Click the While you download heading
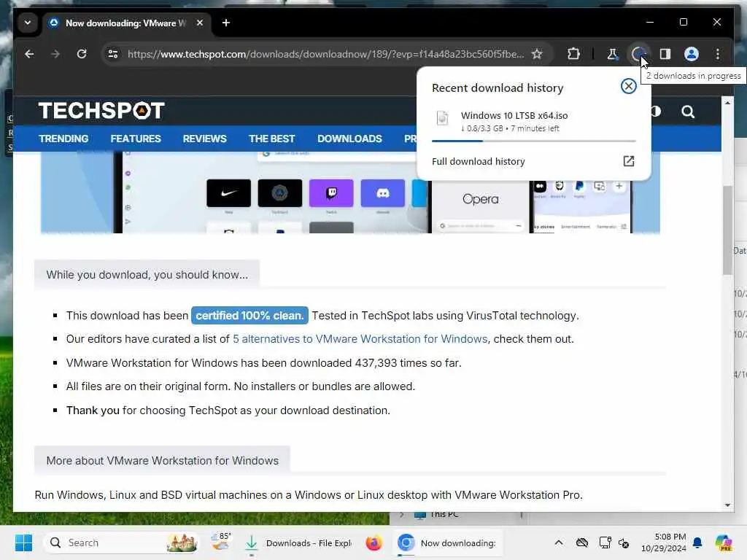This screenshot has height=560, width=747. [147, 275]
